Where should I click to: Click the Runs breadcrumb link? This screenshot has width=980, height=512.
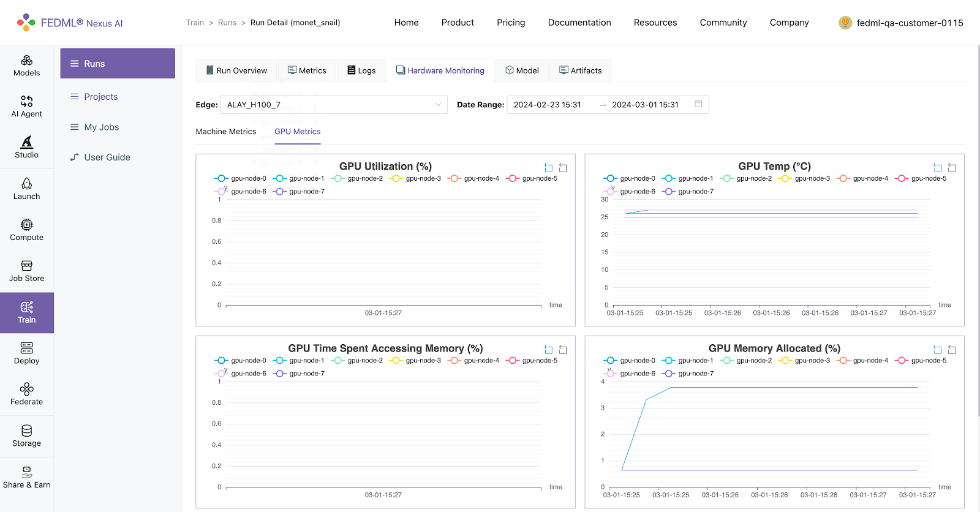[x=227, y=23]
